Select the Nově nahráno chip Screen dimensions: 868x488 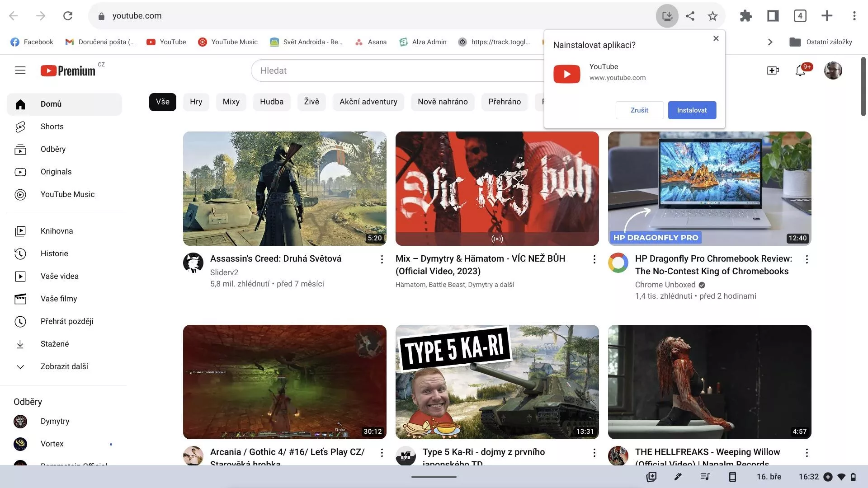(443, 102)
